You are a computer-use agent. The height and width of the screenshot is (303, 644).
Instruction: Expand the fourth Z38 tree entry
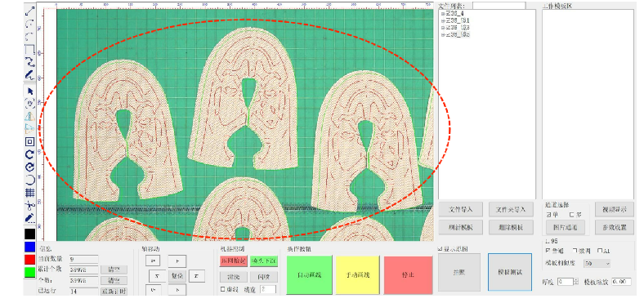pyautogui.click(x=443, y=35)
